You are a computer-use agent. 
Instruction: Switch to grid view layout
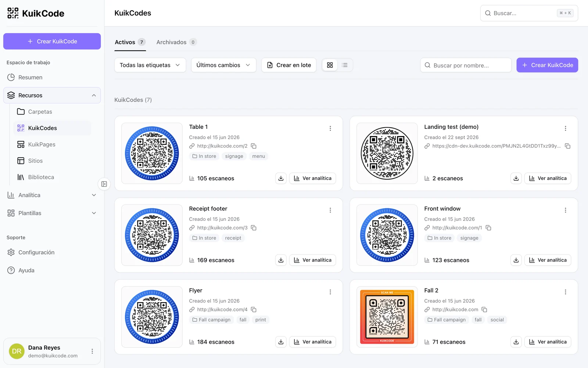pyautogui.click(x=330, y=65)
